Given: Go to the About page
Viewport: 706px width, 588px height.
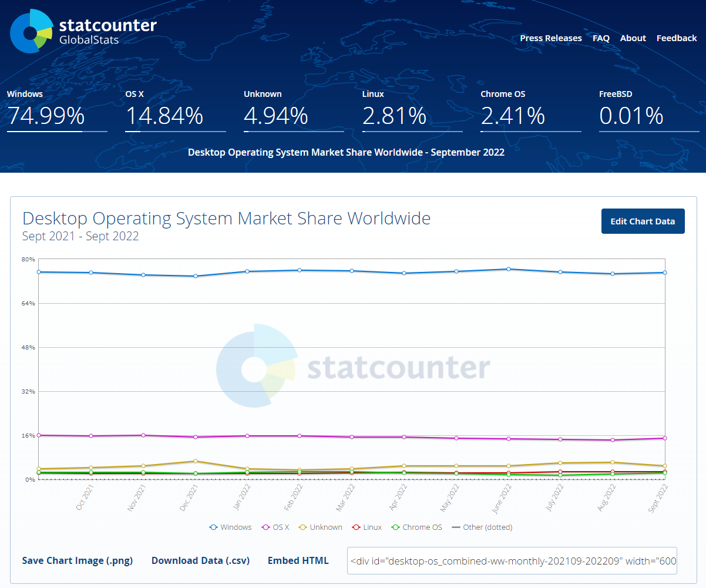Looking at the screenshot, I should click(633, 38).
